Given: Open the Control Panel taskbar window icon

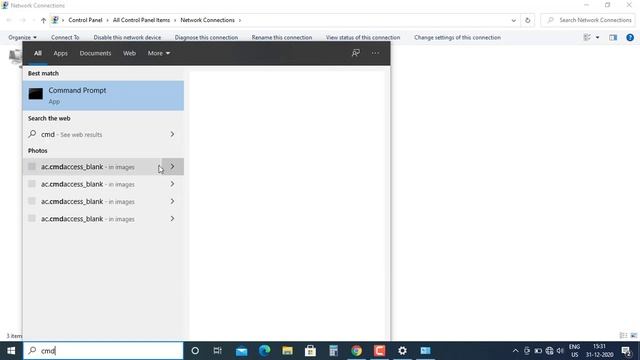Looking at the screenshot, I should [x=425, y=351].
